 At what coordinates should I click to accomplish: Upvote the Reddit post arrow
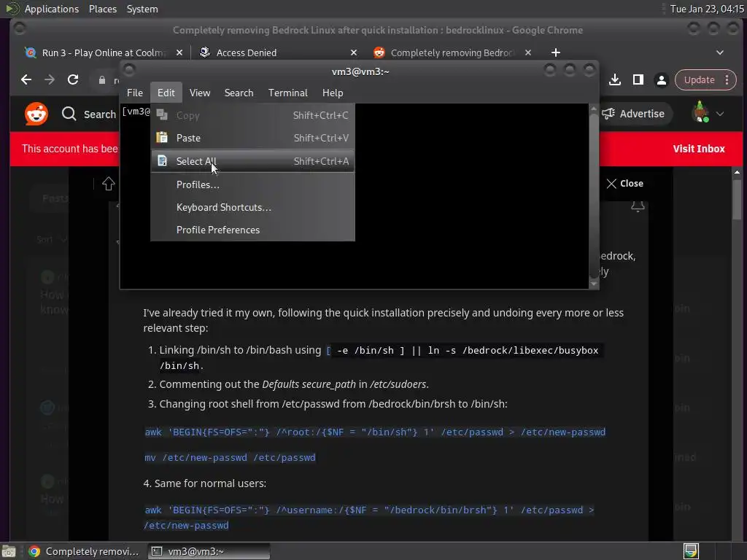(109, 183)
